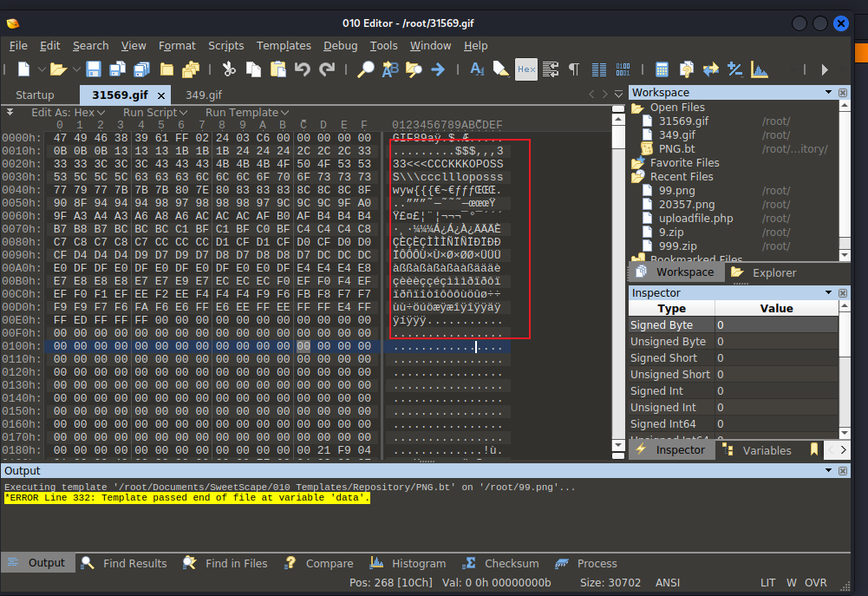868x596 pixels.
Task: Toggle the Hex edit mode button
Action: (525, 69)
